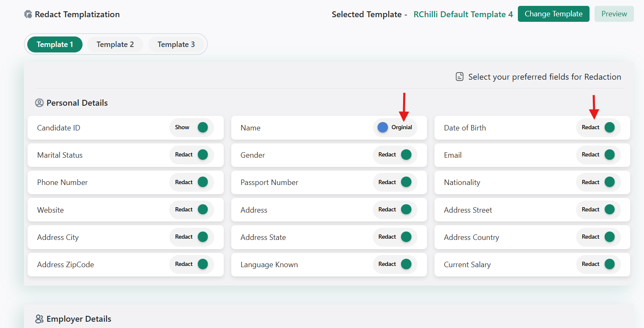Screen dimensions: 644x328
Task: Click the Employer Details people icon
Action: point(39,319)
